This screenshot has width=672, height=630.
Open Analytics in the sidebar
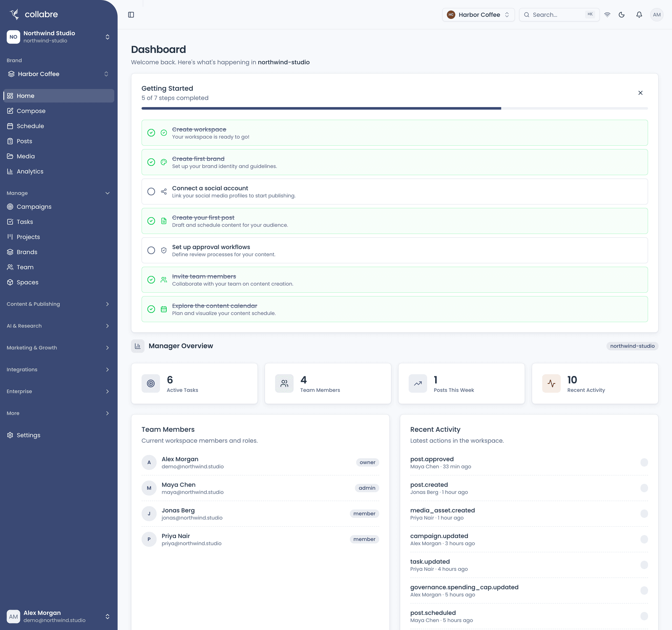pos(59,171)
